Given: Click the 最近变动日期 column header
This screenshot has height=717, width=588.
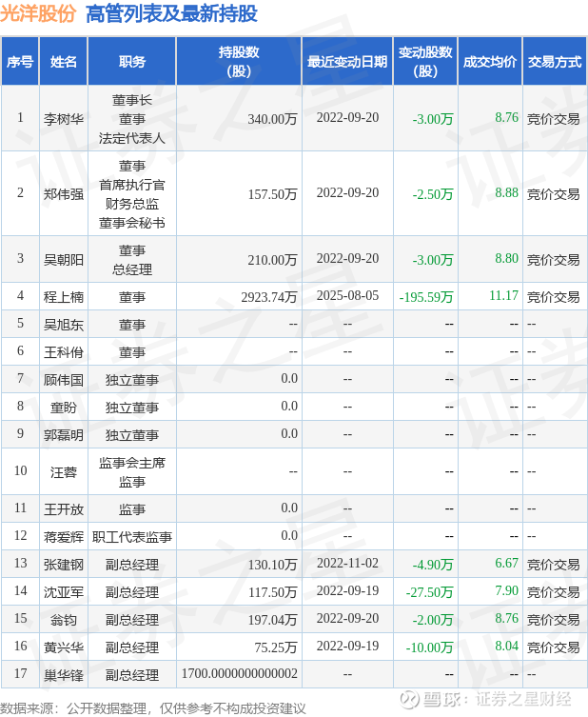Looking at the screenshot, I should coord(347,61).
